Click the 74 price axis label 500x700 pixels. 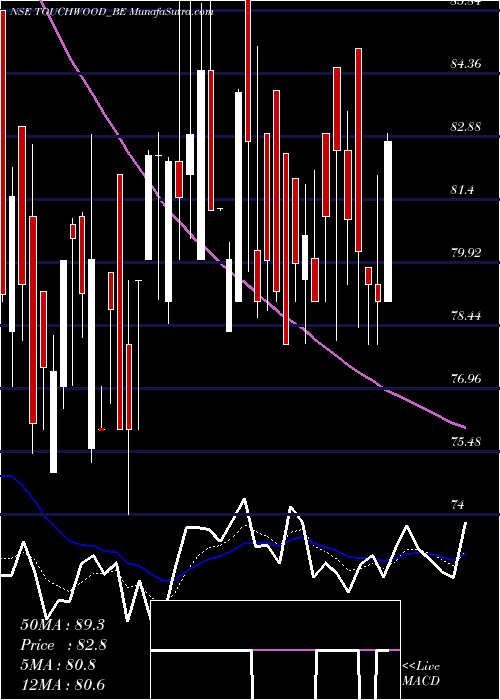[x=458, y=504]
